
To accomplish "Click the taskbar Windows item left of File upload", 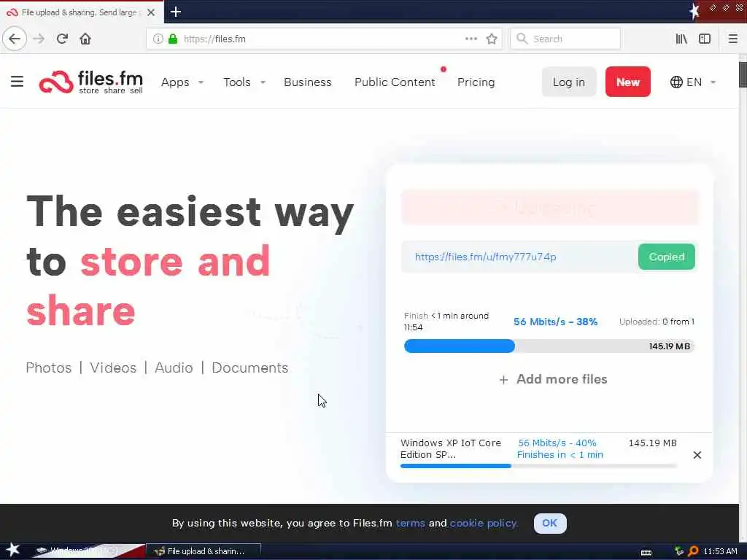I will pos(88,551).
